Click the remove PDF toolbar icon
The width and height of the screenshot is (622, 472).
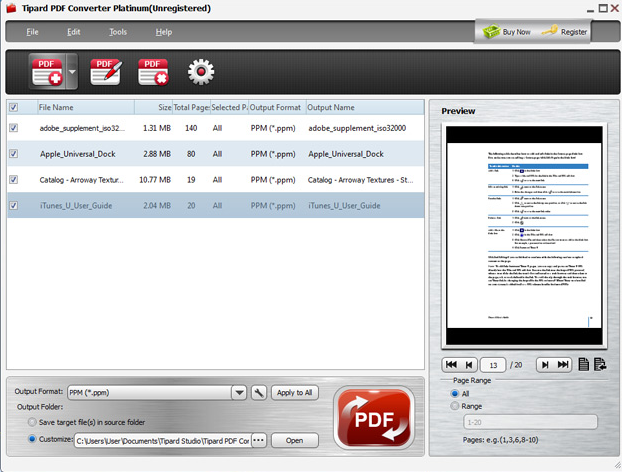pos(153,72)
